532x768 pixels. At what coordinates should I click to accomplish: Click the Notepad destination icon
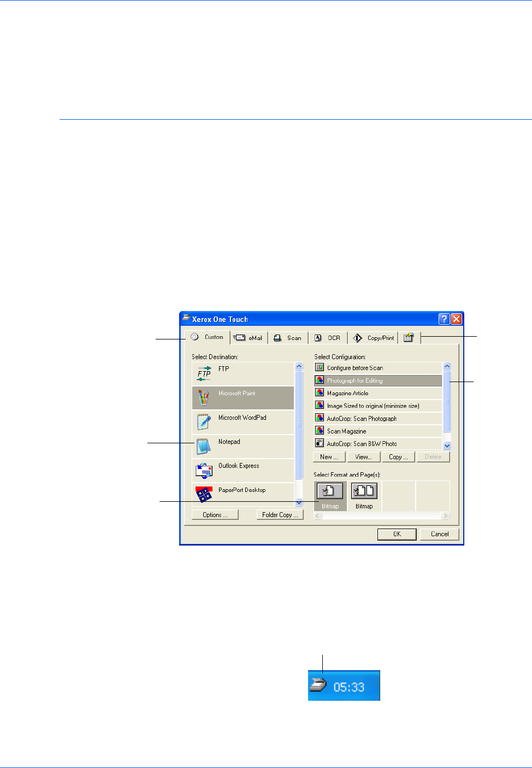[x=204, y=446]
